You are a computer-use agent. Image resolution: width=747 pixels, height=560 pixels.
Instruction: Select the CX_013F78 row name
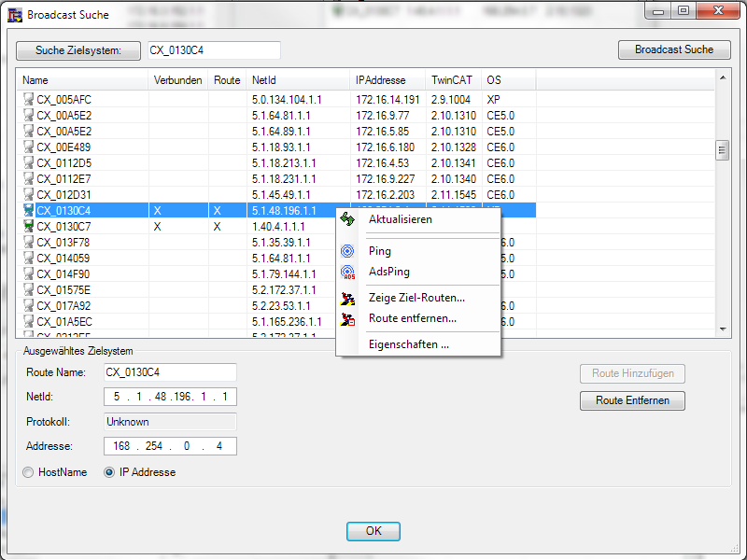[63, 243]
